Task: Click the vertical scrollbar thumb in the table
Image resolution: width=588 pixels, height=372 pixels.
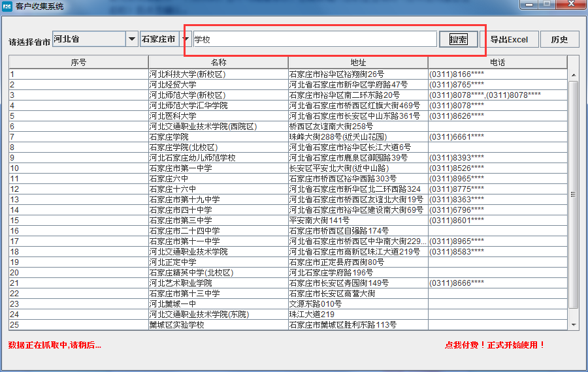Action: point(574,194)
